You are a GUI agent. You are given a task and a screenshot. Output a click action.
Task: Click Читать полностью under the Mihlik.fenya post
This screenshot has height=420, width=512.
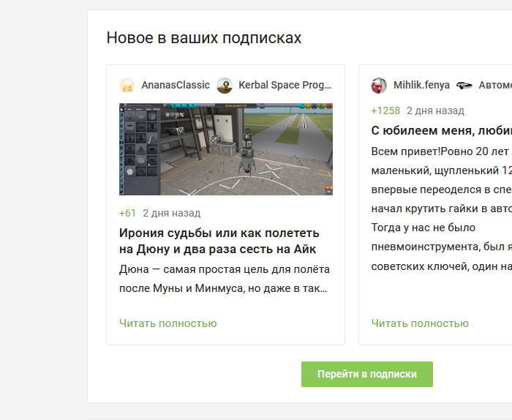point(420,323)
